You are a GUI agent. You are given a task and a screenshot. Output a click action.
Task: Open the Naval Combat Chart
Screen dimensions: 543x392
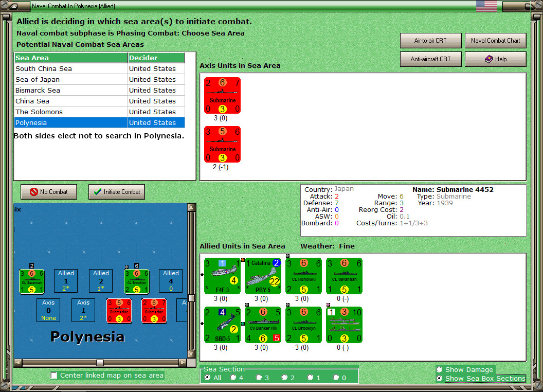click(x=495, y=41)
